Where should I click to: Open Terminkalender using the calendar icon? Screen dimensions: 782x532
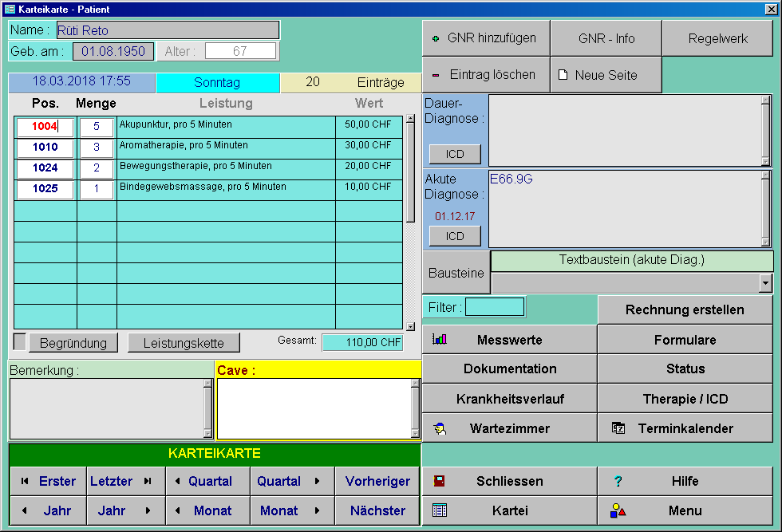(x=618, y=428)
